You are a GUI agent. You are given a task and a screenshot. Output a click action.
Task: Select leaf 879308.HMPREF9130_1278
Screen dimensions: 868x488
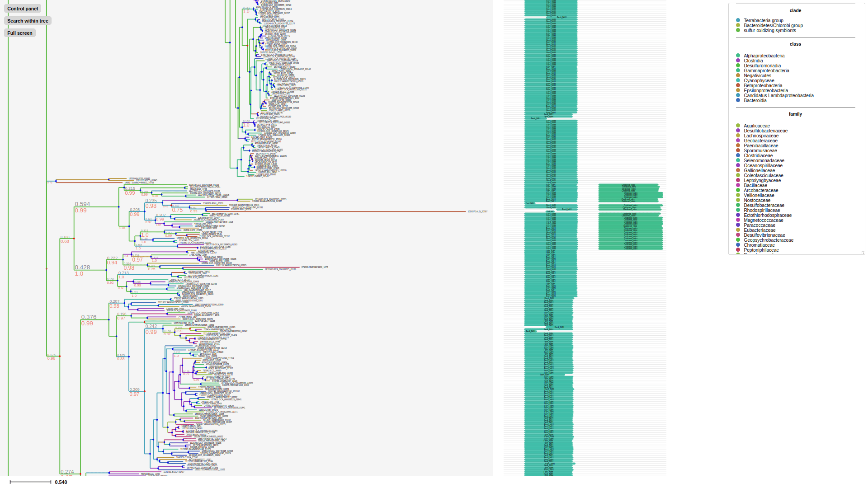tap(315, 267)
